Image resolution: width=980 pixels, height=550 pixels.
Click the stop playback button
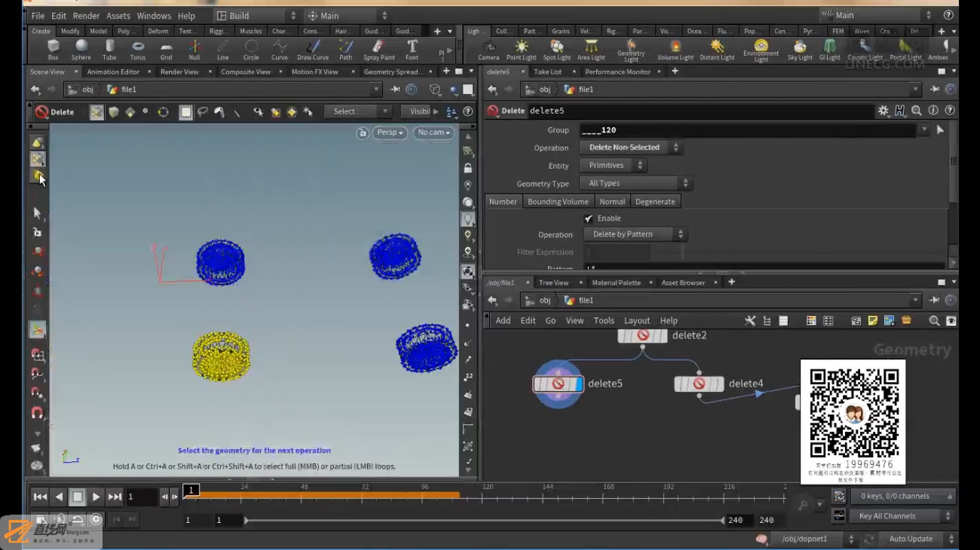point(77,497)
